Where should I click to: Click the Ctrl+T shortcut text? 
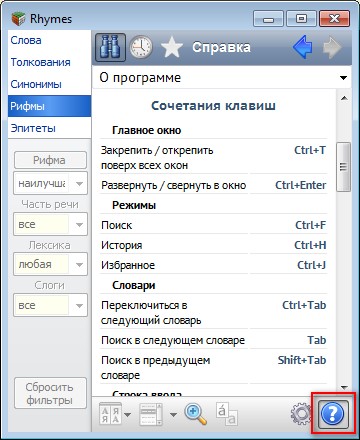[x=310, y=150]
